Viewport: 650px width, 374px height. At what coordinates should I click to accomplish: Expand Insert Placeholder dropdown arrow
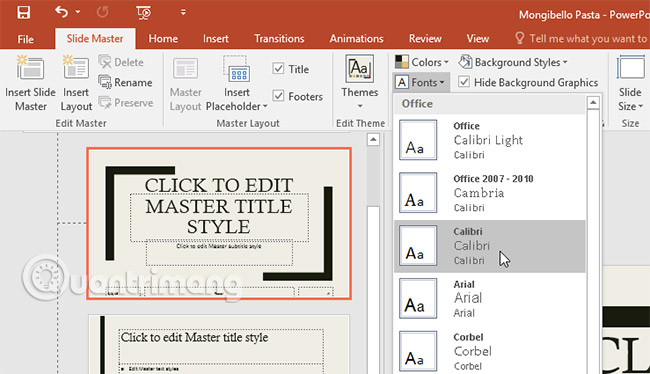pyautogui.click(x=265, y=107)
